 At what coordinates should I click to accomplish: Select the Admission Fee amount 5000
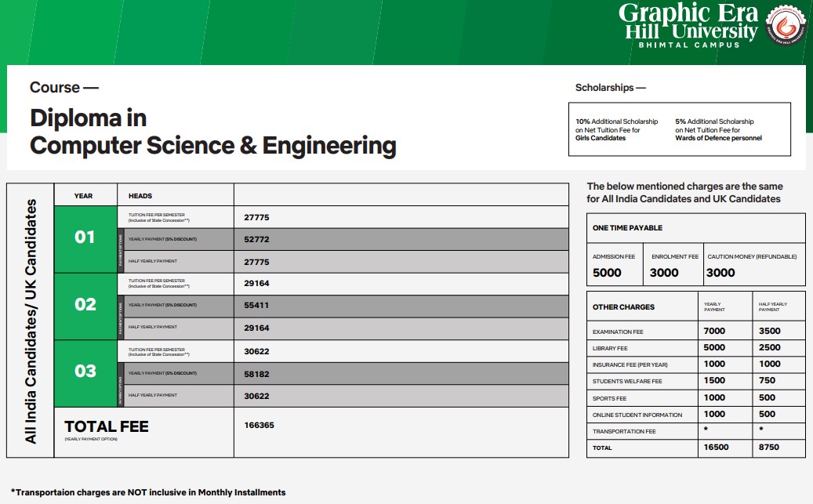click(x=607, y=273)
